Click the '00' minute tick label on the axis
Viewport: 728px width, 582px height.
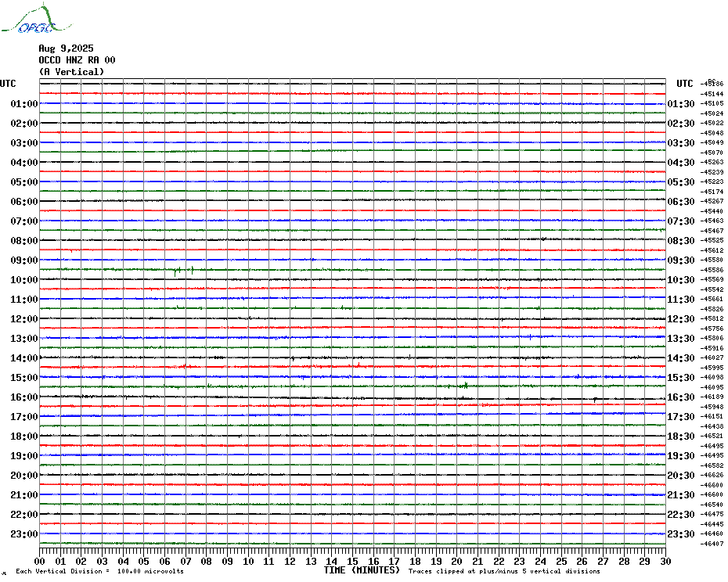39,562
